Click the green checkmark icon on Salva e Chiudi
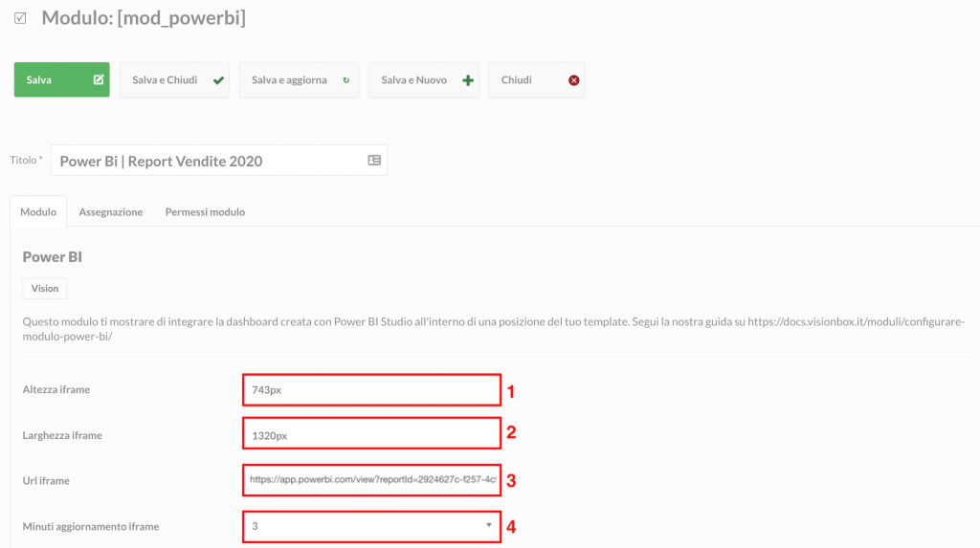 pos(218,80)
